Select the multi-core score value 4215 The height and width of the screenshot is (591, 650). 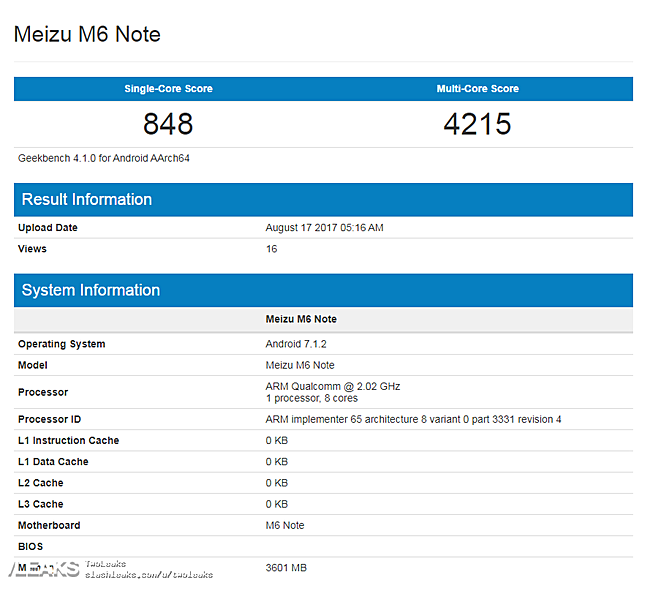pyautogui.click(x=477, y=124)
